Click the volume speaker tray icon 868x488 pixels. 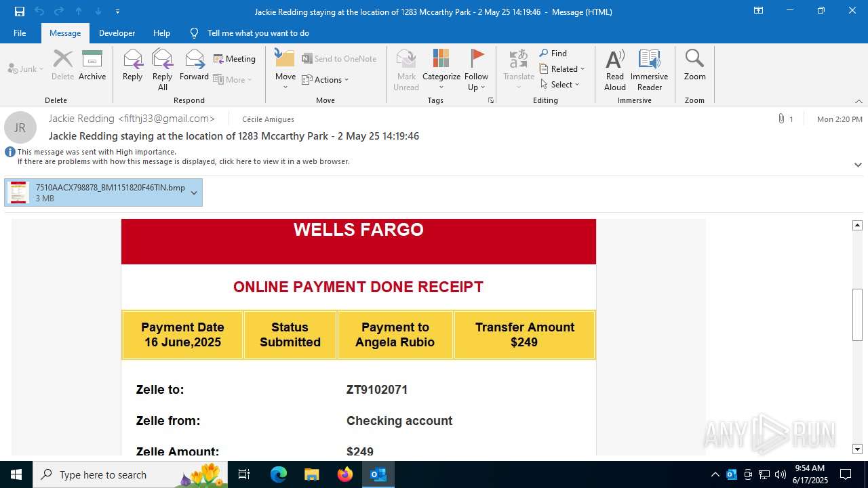[781, 474]
